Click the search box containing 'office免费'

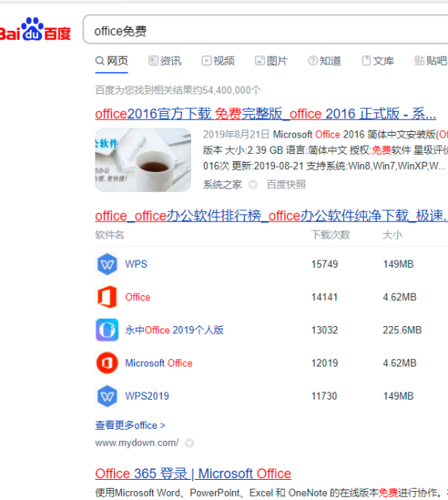pyautogui.click(x=265, y=29)
